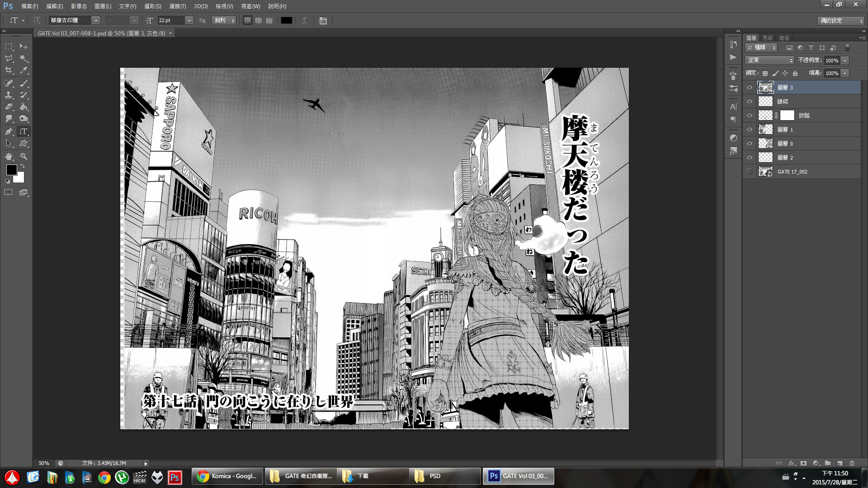This screenshot has height=488, width=868.
Task: Open the foreground color picker
Action: coord(11,169)
